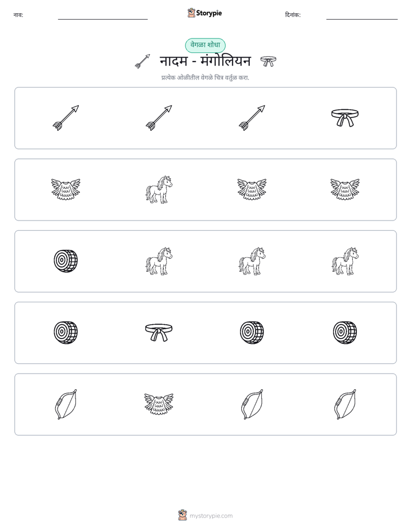Viewport: 411px width, 532px height.
Task: Click the वेगळा शोधा green badge
Action: [205, 45]
